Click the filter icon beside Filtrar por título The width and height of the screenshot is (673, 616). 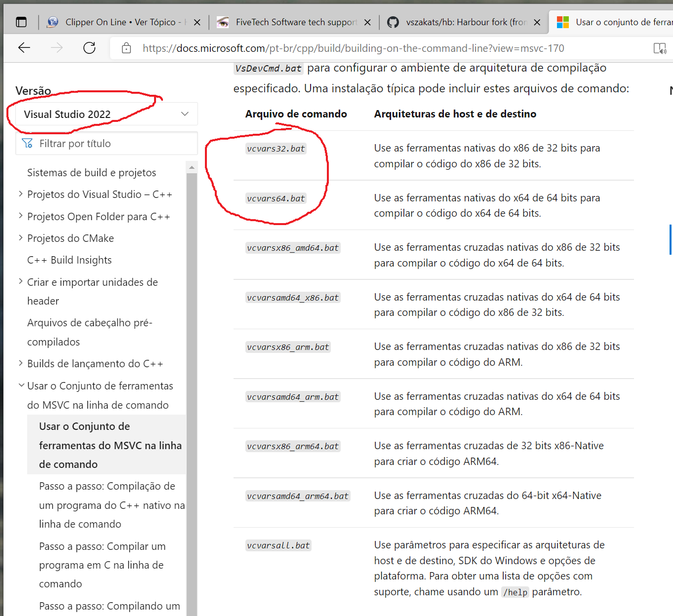coord(28,143)
